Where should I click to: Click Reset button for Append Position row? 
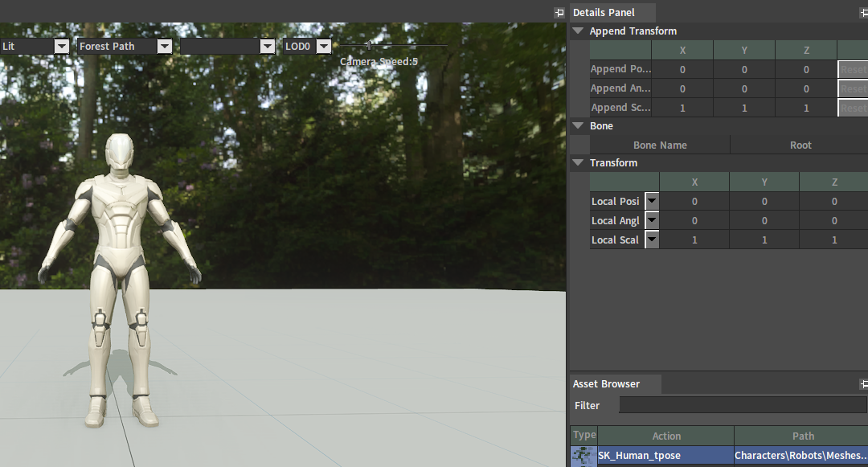[x=853, y=69]
